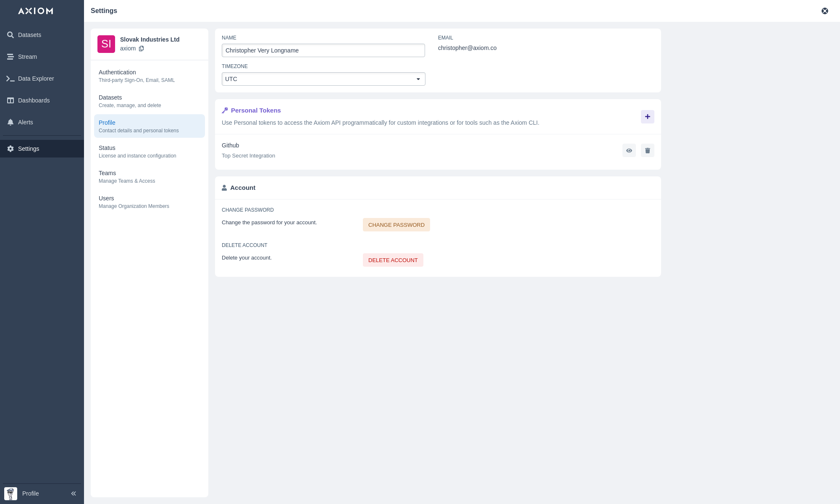Reveal the Github token with eye icon
Image resolution: width=840 pixels, height=504 pixels.
click(629, 150)
